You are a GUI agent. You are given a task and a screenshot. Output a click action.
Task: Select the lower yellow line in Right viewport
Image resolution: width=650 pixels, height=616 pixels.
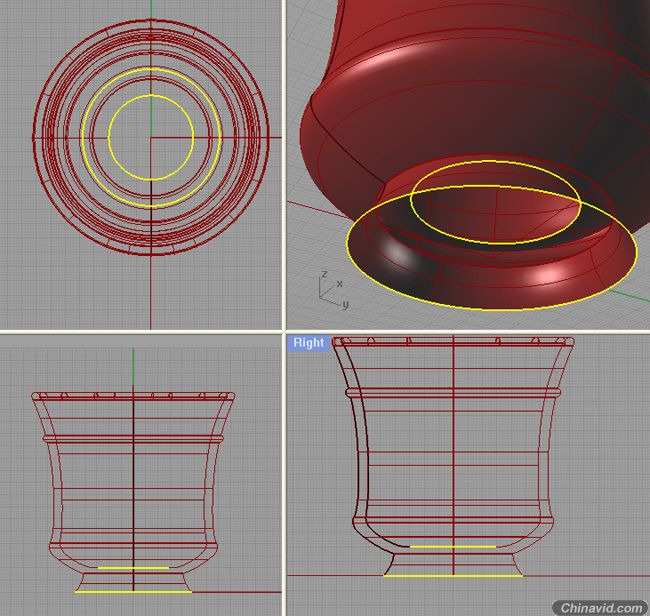pyautogui.click(x=453, y=576)
